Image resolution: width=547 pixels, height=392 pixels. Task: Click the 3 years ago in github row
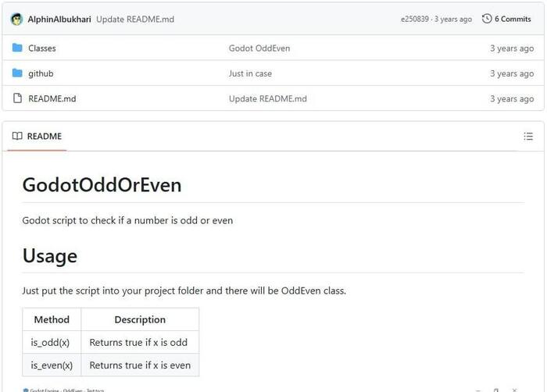(x=512, y=73)
